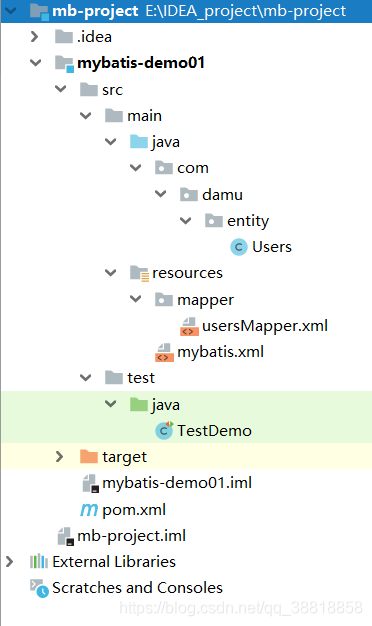This screenshot has width=372, height=626.
Task: Collapse the src folder
Action: click(61, 89)
